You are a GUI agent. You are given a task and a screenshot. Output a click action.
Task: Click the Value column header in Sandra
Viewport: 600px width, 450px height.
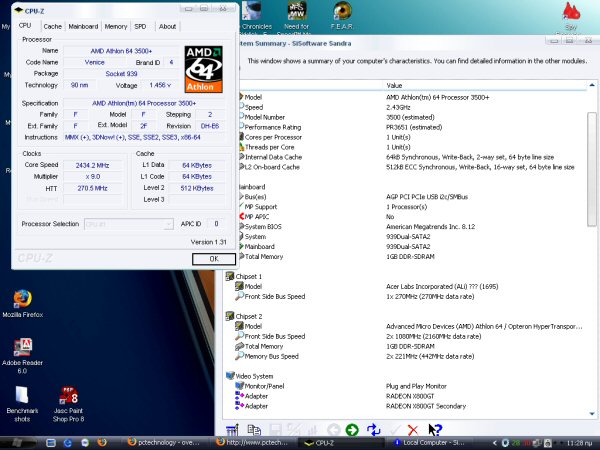click(x=484, y=85)
